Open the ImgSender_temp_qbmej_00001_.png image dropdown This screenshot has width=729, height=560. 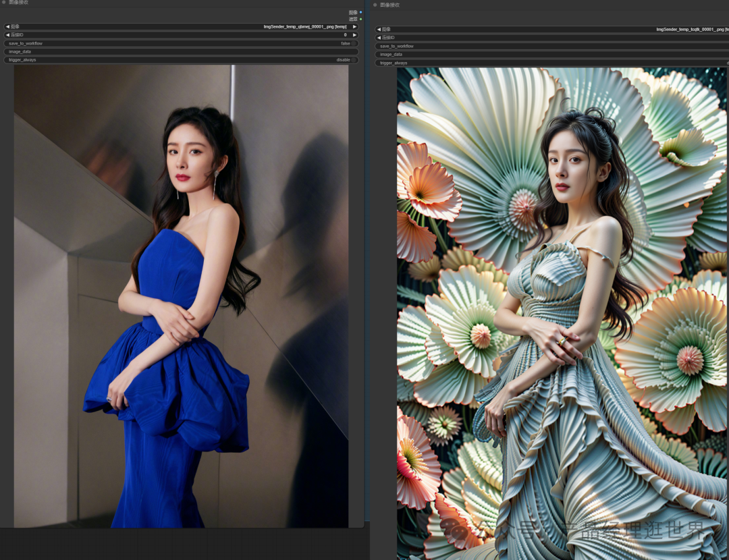[304, 27]
